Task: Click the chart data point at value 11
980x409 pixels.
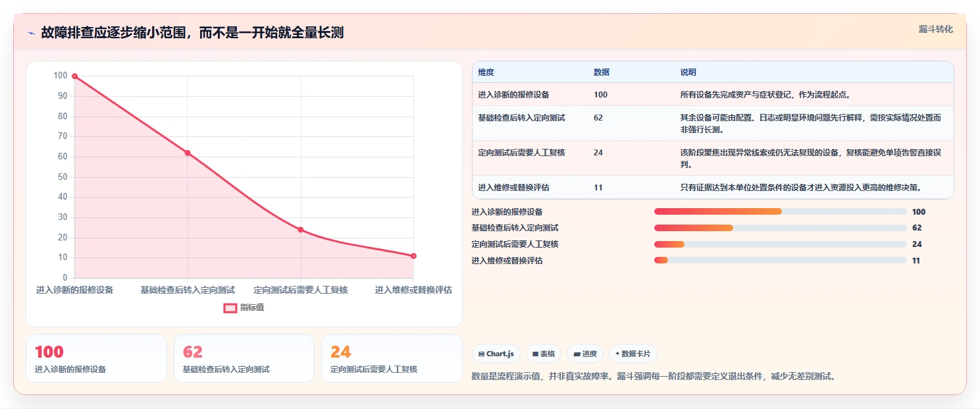Action: 413,256
